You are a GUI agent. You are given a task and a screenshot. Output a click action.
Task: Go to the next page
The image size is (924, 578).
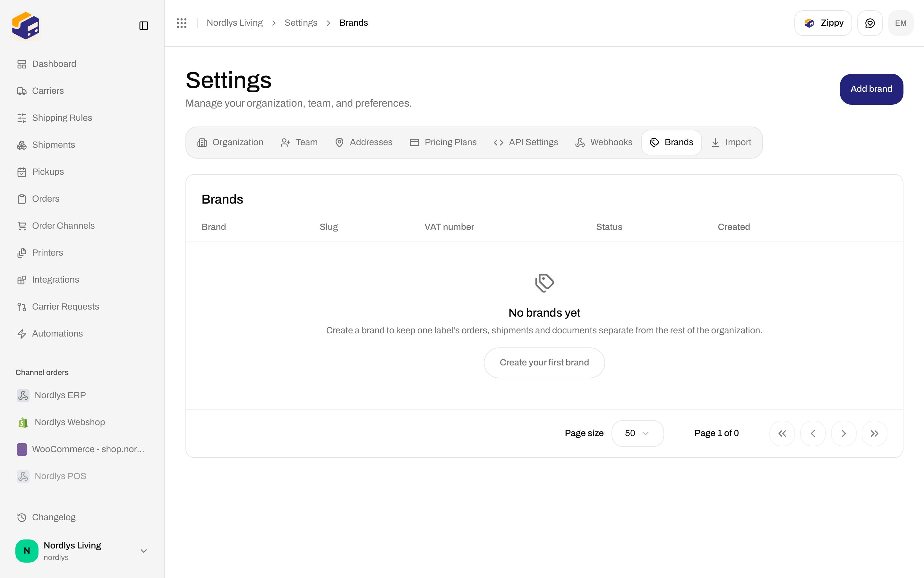pyautogui.click(x=843, y=433)
